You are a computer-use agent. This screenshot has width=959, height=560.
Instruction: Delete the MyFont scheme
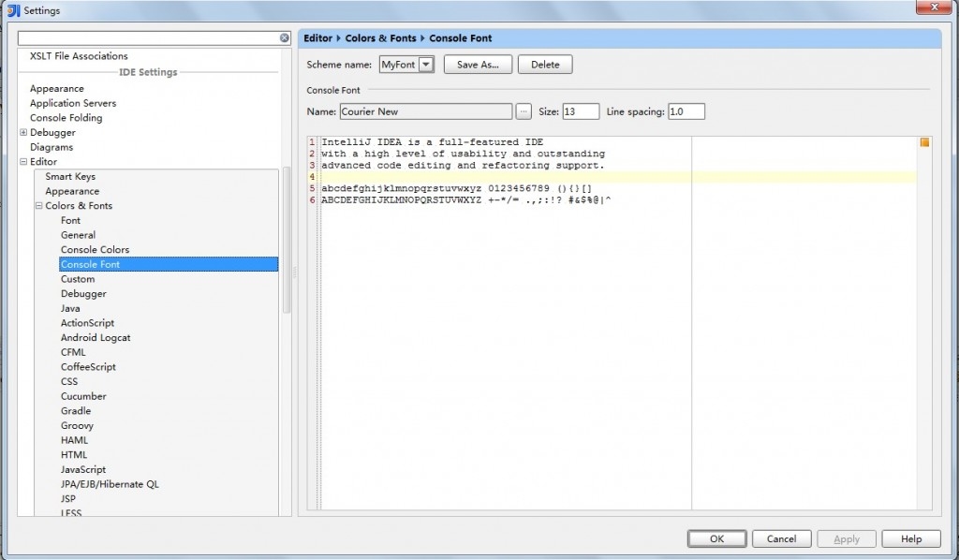click(x=545, y=65)
